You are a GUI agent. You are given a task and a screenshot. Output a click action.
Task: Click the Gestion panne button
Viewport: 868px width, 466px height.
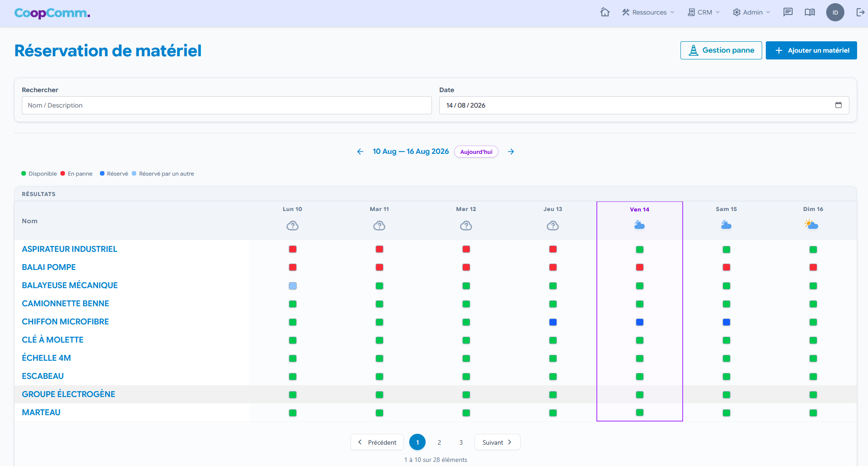(x=721, y=50)
